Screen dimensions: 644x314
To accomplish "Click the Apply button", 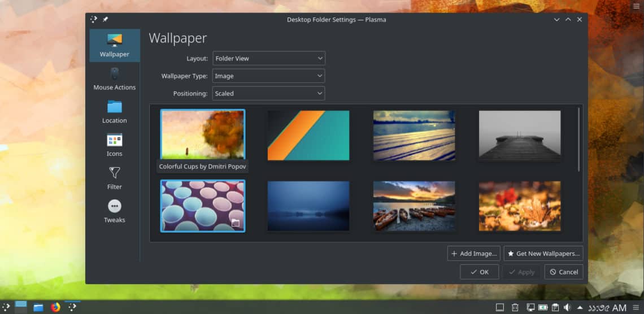I will click(521, 272).
